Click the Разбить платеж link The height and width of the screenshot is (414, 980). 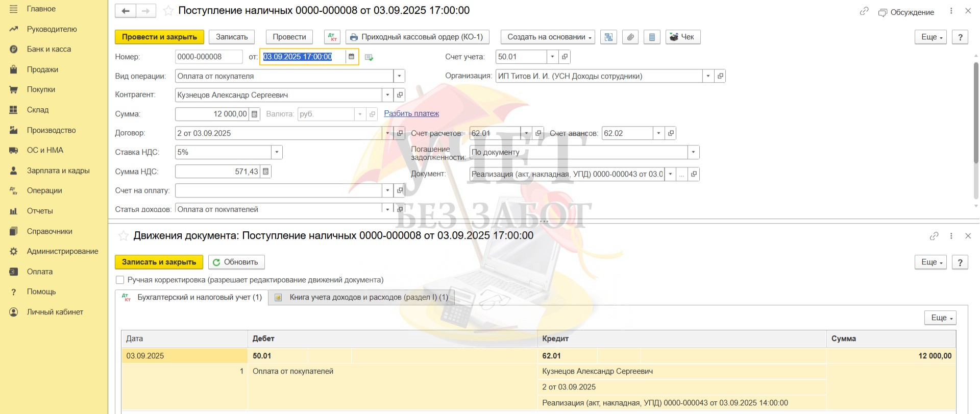[x=411, y=113]
